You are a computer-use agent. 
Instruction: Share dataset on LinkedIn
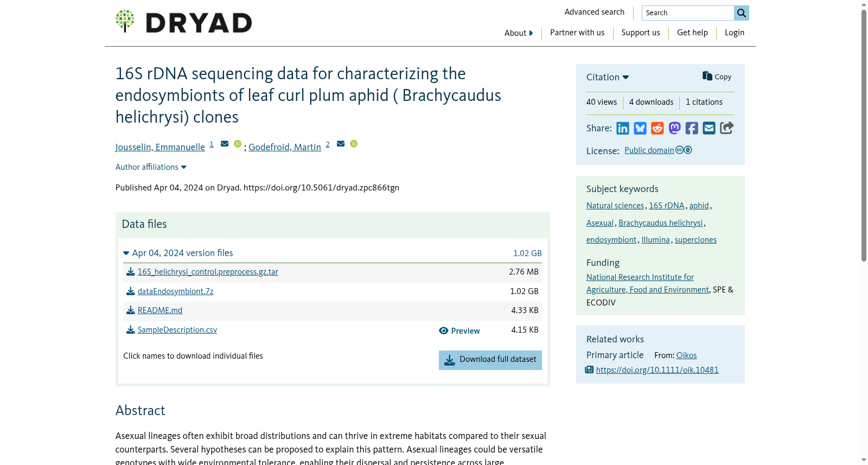(x=623, y=128)
